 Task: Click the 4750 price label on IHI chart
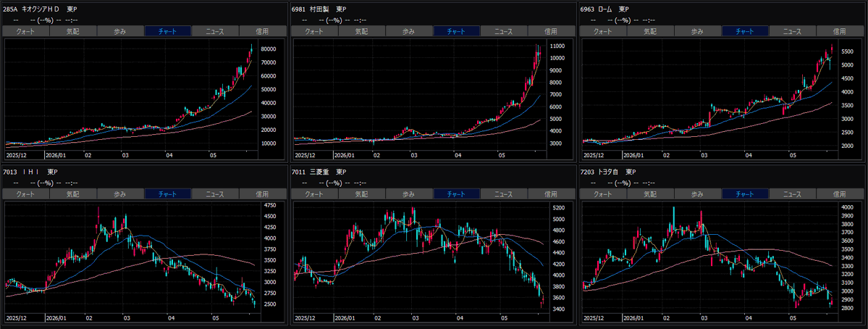click(271, 205)
